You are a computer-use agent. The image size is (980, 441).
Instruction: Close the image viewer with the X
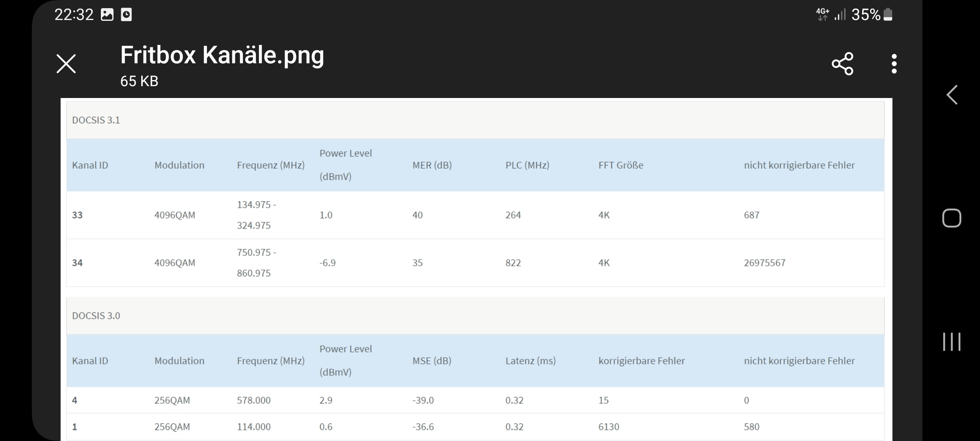pos(66,64)
